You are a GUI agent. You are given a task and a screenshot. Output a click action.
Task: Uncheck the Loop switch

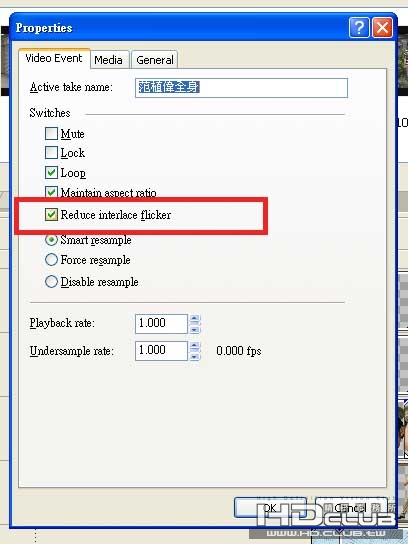[51, 172]
